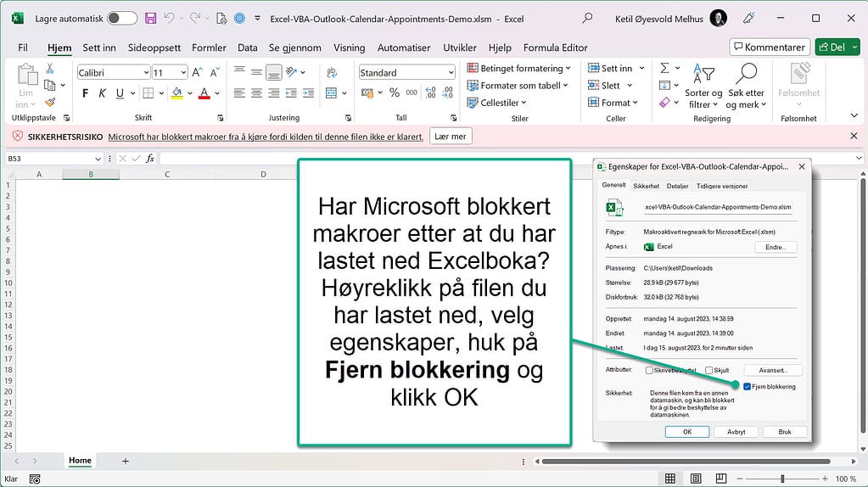The width and height of the screenshot is (868, 487).
Task: Click the search magnifier in title bar
Action: pyautogui.click(x=587, y=19)
